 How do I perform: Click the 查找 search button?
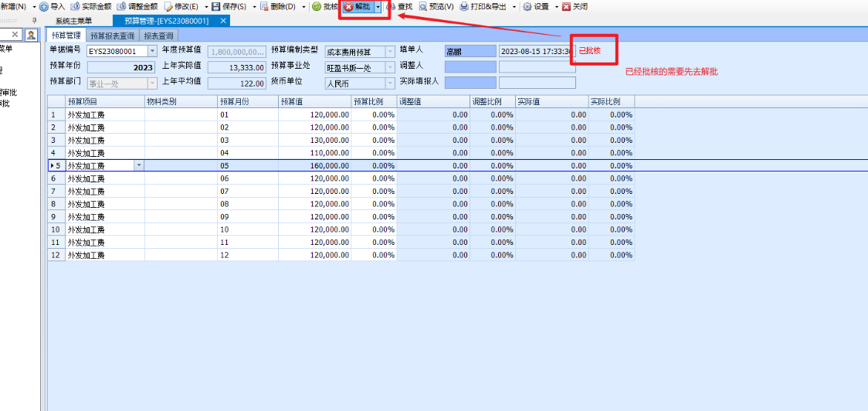[x=399, y=7]
